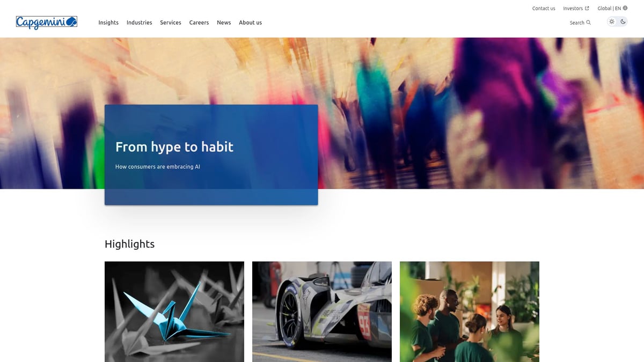Open the Investors link
The image size is (644, 362).
573,8
